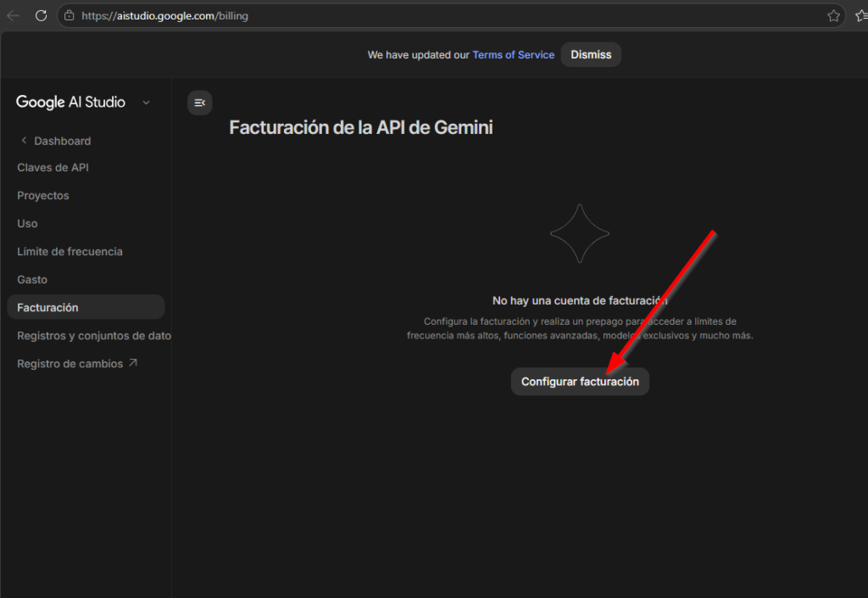Click the external link icon on Registro de cambios

(x=132, y=363)
